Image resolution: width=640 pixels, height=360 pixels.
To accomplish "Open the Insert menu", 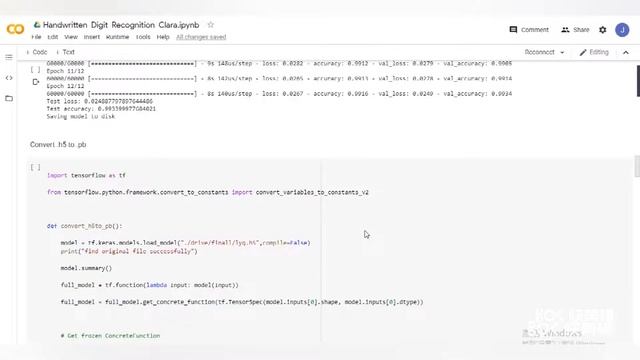I will click(x=92, y=37).
